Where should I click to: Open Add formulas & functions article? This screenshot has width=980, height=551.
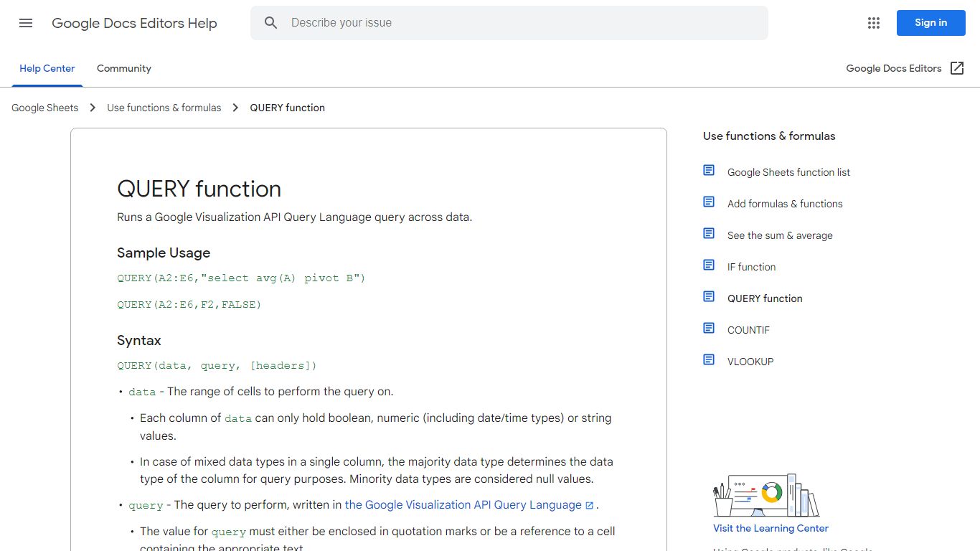[785, 204]
